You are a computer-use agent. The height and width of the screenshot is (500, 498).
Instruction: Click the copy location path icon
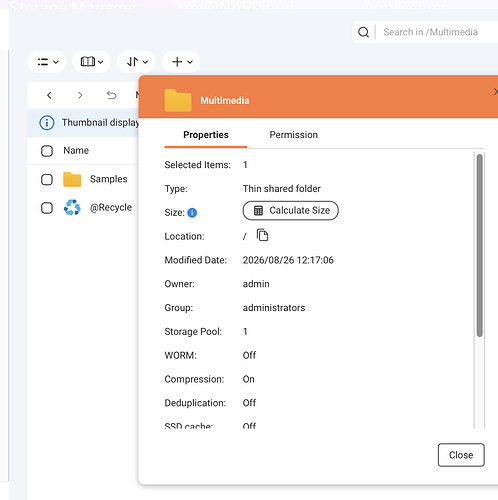click(262, 235)
